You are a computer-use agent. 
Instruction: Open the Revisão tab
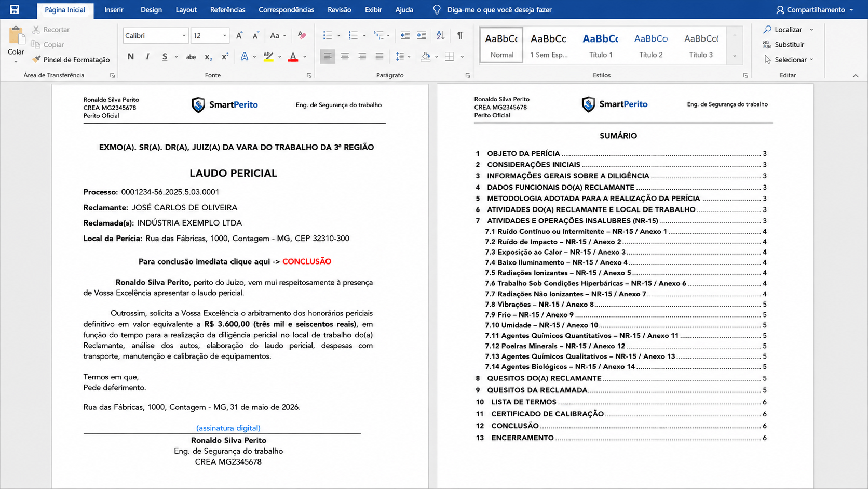pyautogui.click(x=339, y=10)
